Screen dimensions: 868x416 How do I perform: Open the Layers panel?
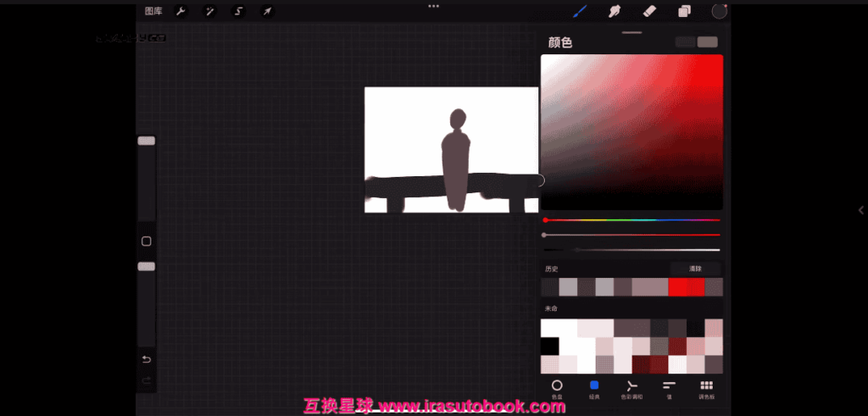coord(684,11)
